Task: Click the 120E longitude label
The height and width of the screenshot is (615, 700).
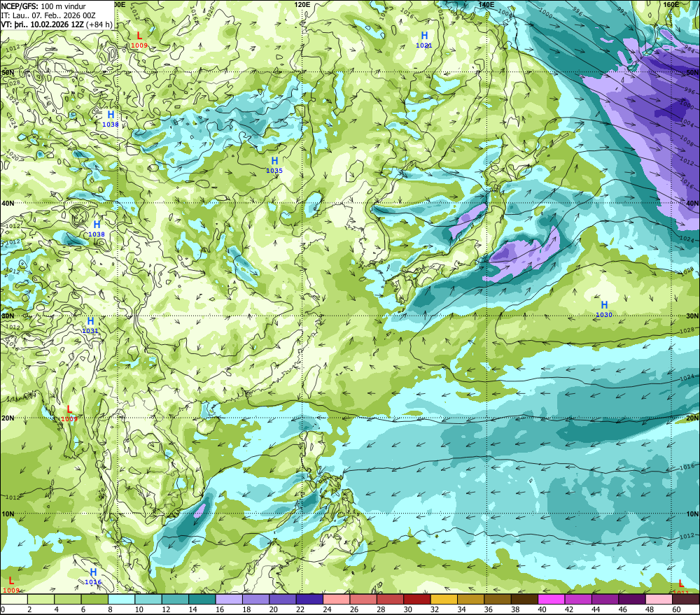Action: [x=302, y=4]
